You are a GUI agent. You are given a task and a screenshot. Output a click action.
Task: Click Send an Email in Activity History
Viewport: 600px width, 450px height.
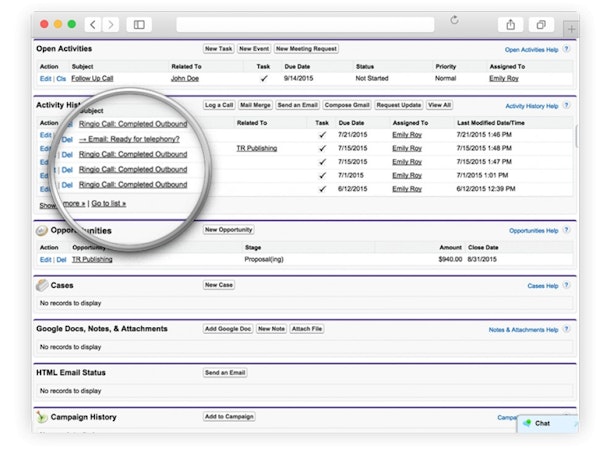coord(297,105)
